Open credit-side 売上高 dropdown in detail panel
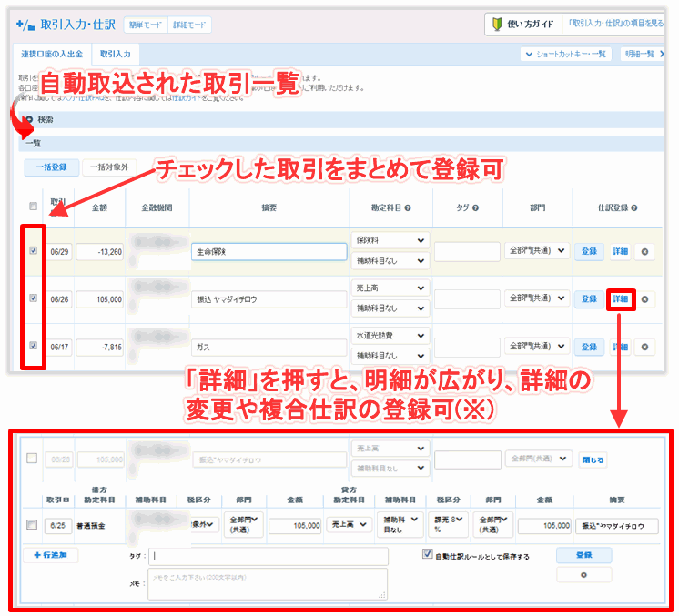Screen dimensions: 679x616 [x=349, y=525]
